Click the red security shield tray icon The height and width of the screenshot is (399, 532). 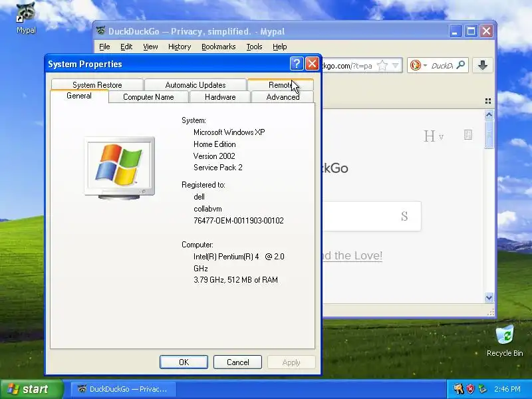tap(470, 389)
